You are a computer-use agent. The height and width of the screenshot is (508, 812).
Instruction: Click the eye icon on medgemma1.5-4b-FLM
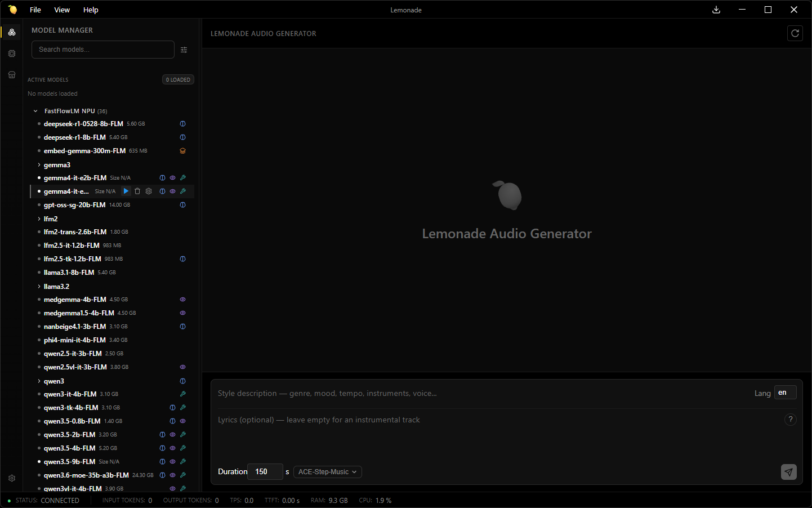[x=182, y=313]
